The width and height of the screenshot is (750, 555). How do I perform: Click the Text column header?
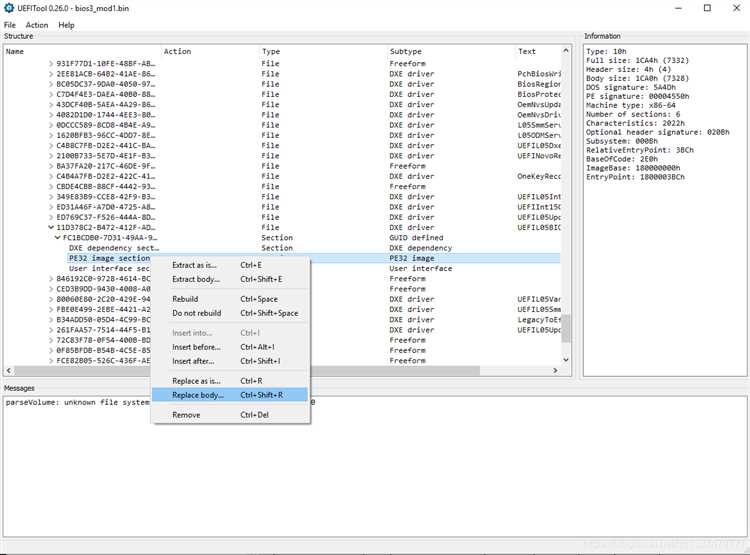coord(538,51)
